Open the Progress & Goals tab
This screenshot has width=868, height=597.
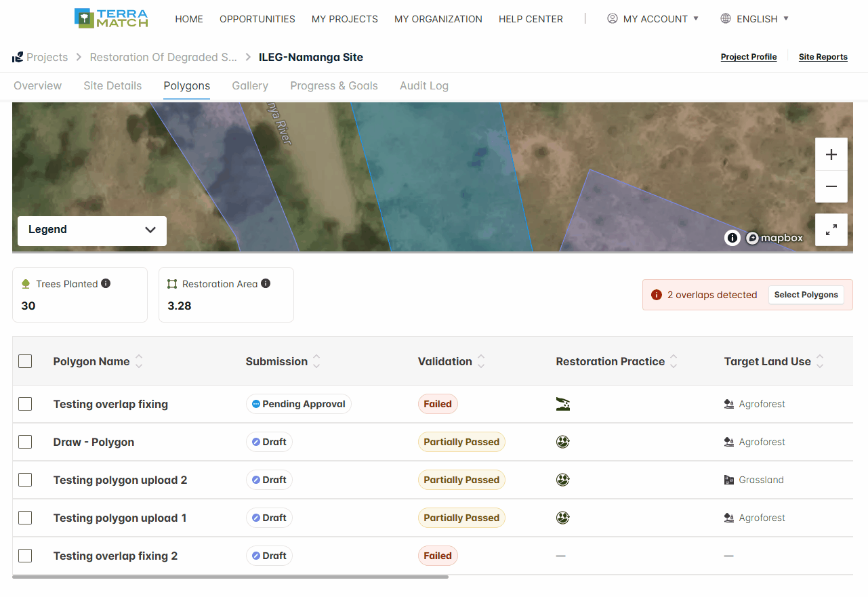coord(334,86)
